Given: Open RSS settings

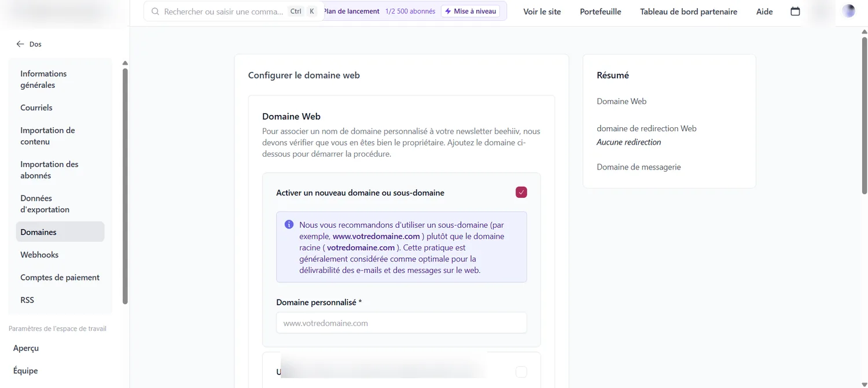Looking at the screenshot, I should (60, 300).
